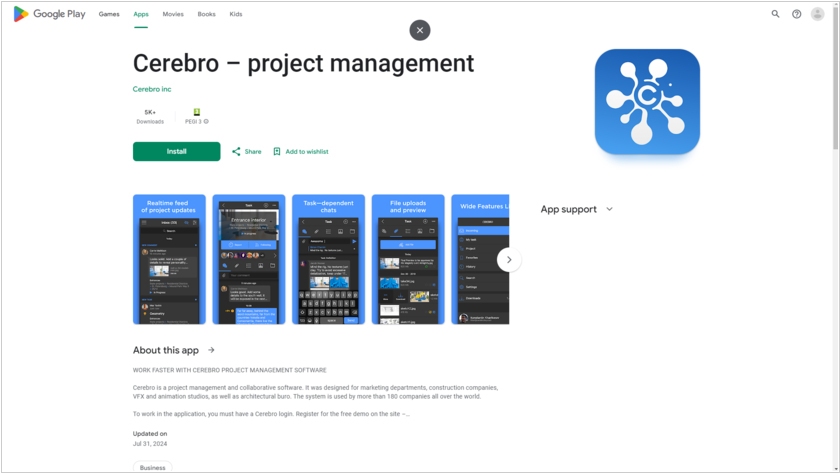Image resolution: width=840 pixels, height=473 pixels.
Task: Select the Apps tab
Action: click(141, 14)
